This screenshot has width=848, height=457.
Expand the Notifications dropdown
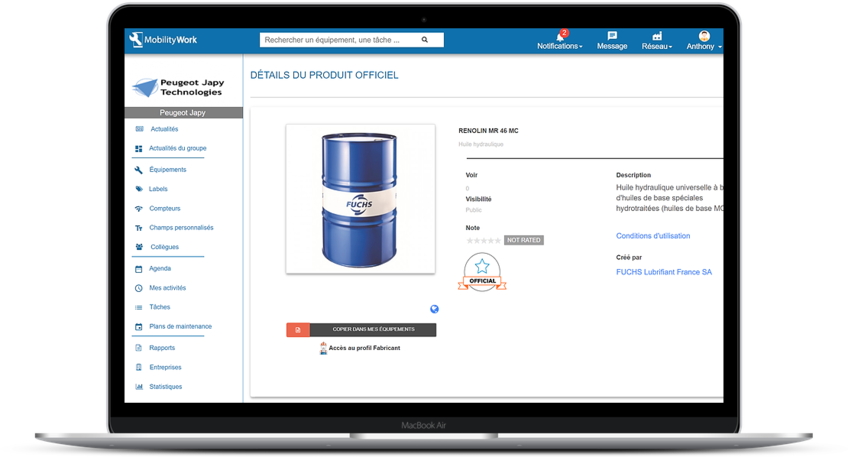pos(560,46)
